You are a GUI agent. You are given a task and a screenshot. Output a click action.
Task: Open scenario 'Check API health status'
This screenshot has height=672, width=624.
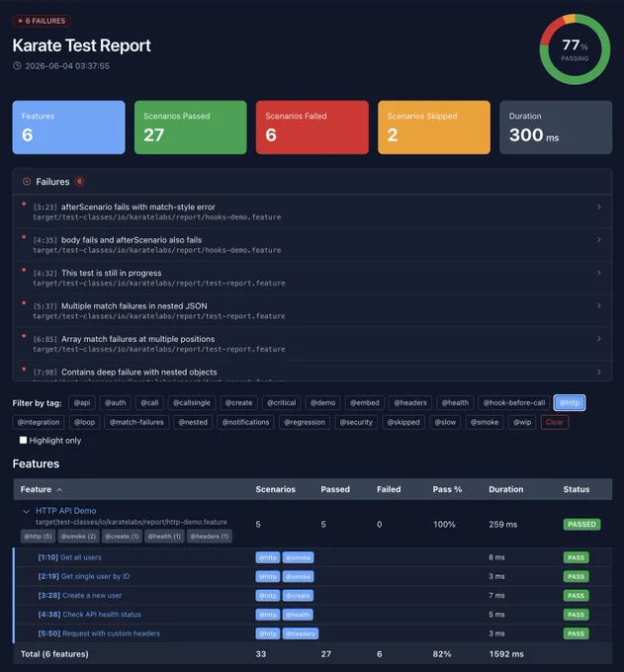coord(89,614)
